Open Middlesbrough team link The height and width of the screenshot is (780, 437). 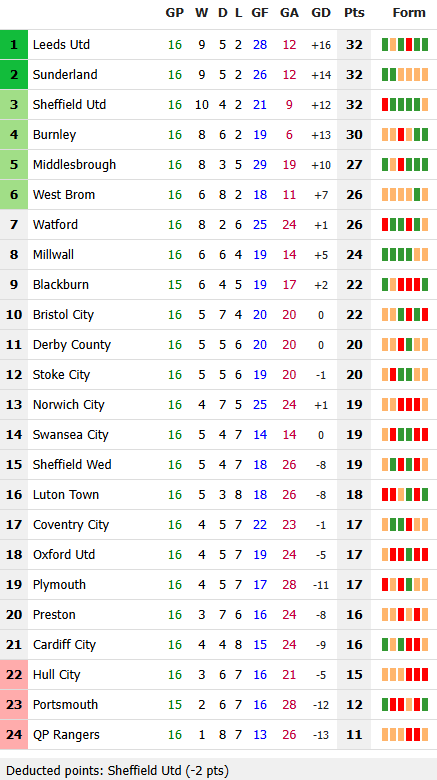point(74,165)
